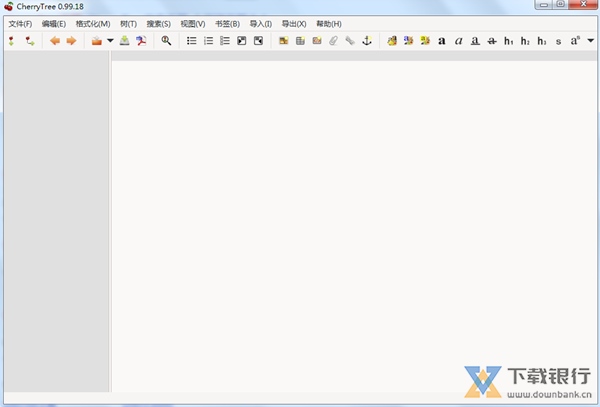Go back to previous visited node
Image resolution: width=600 pixels, height=407 pixels.
54,41
